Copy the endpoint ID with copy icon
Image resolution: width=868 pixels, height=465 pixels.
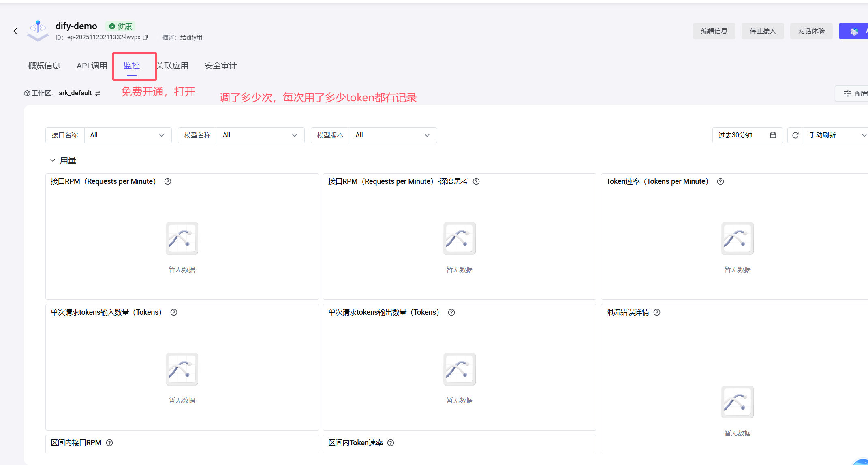coord(145,37)
